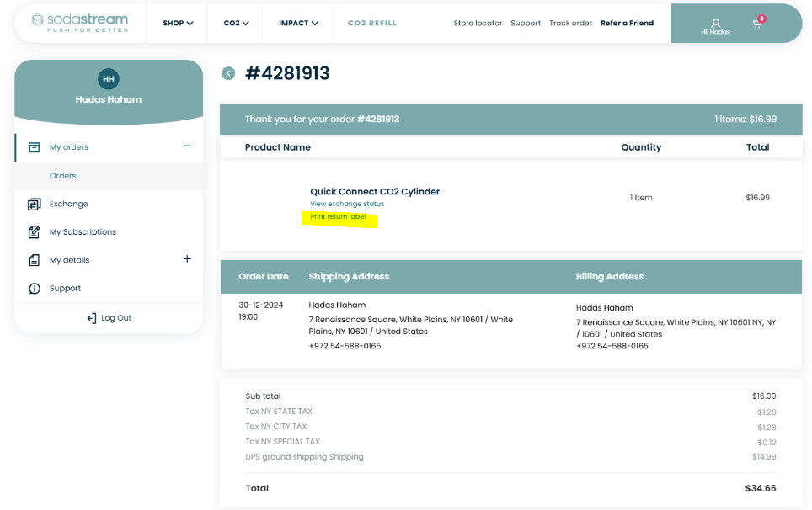Click the 1 Item quantity value

point(641,198)
